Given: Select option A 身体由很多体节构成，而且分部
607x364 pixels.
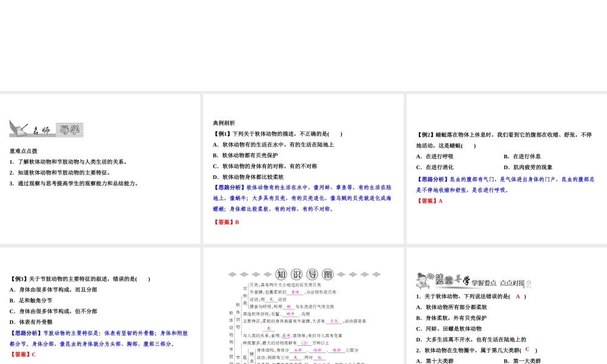Looking at the screenshot, I should click(x=53, y=290).
